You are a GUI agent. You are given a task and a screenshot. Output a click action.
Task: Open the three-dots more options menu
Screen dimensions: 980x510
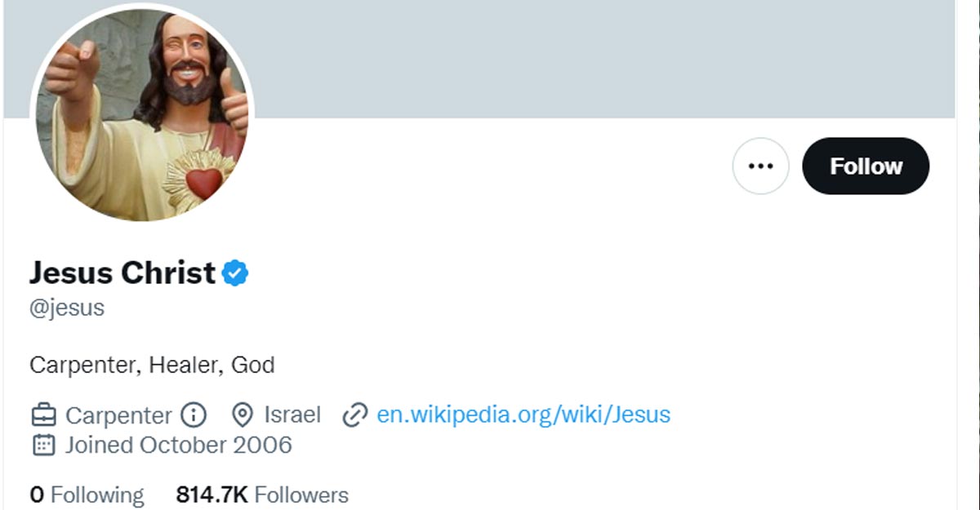(x=760, y=166)
